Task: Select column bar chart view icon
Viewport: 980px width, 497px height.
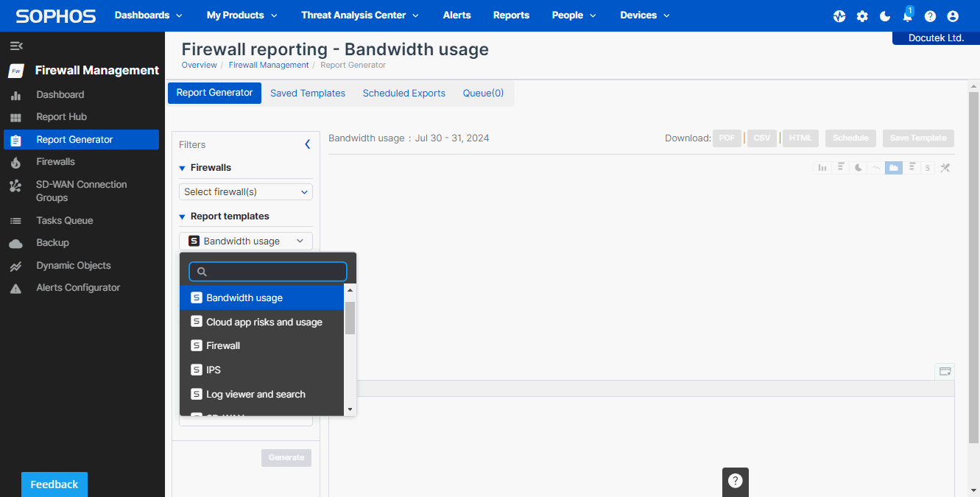Action: pyautogui.click(x=822, y=168)
